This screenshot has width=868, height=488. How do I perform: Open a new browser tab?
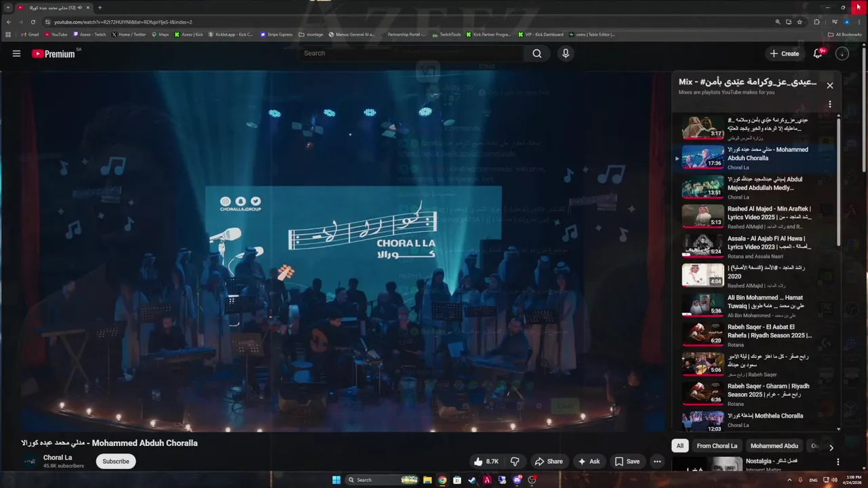[100, 7]
